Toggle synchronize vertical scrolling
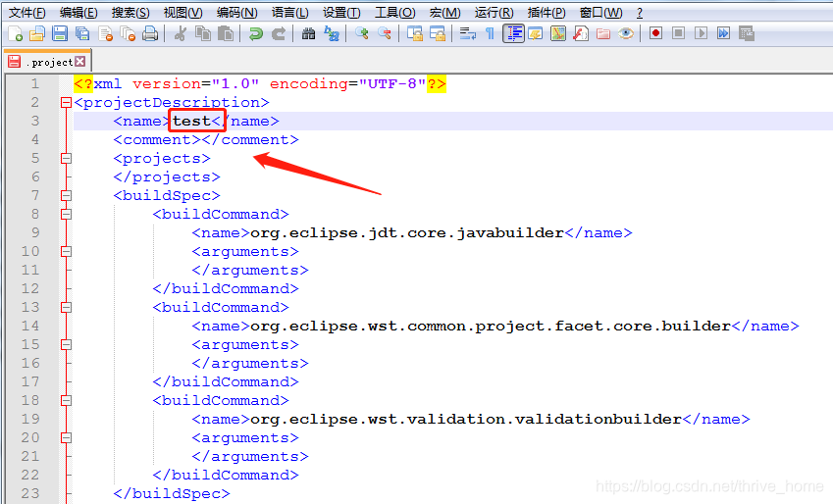Image resolution: width=833 pixels, height=504 pixels. [414, 34]
